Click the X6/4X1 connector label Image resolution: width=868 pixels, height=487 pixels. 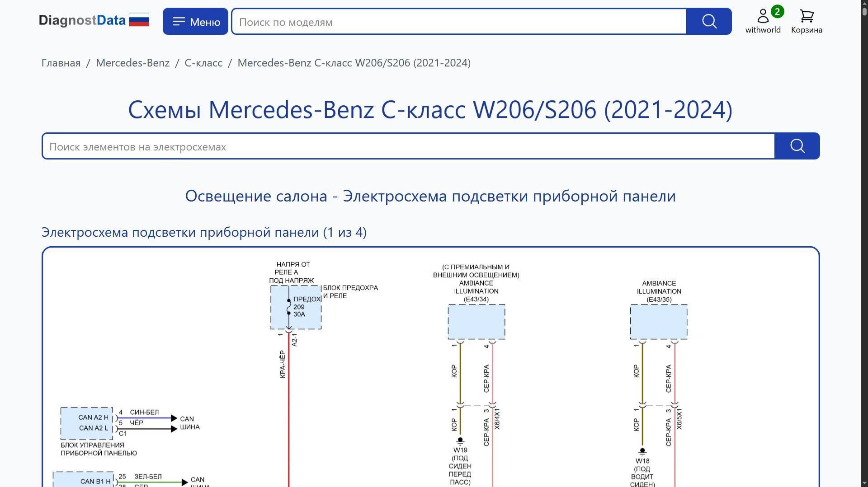[497, 419]
